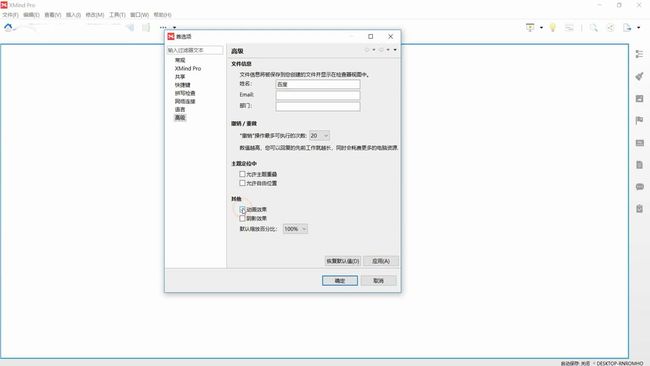Open the 查看(V) menu
The height and width of the screenshot is (366, 650).
(x=53, y=15)
